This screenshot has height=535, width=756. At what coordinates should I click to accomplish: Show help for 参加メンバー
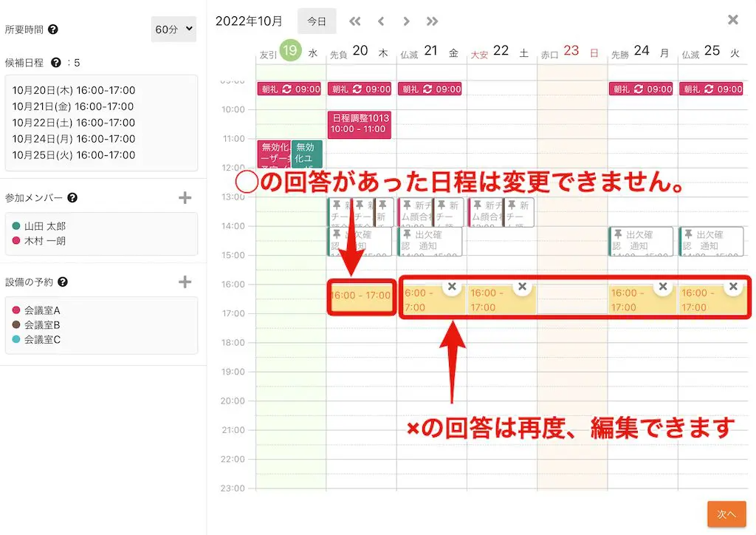point(72,198)
